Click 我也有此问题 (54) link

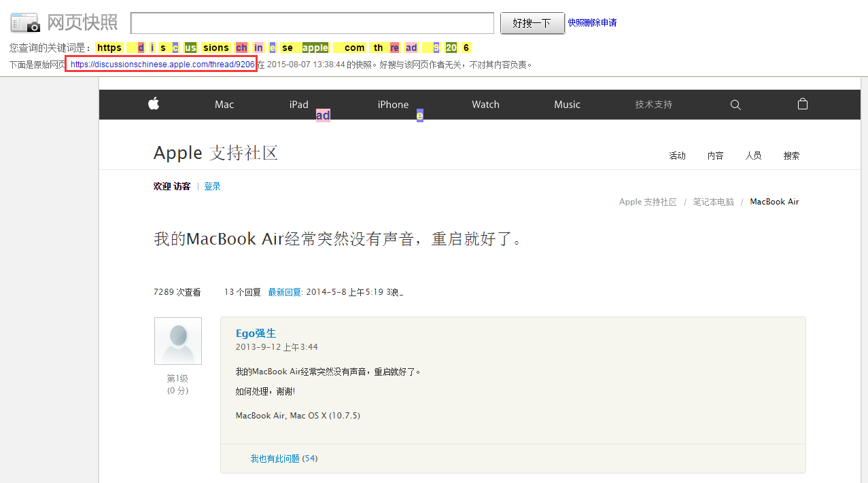(283, 459)
